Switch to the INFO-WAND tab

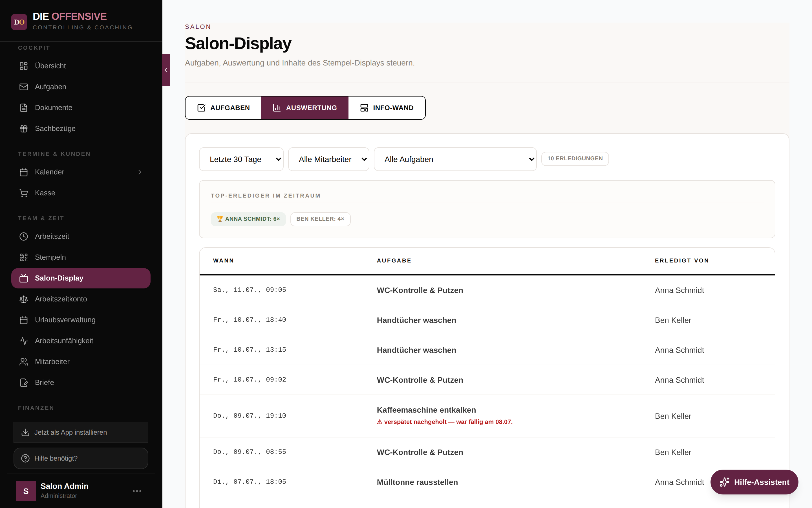point(387,108)
